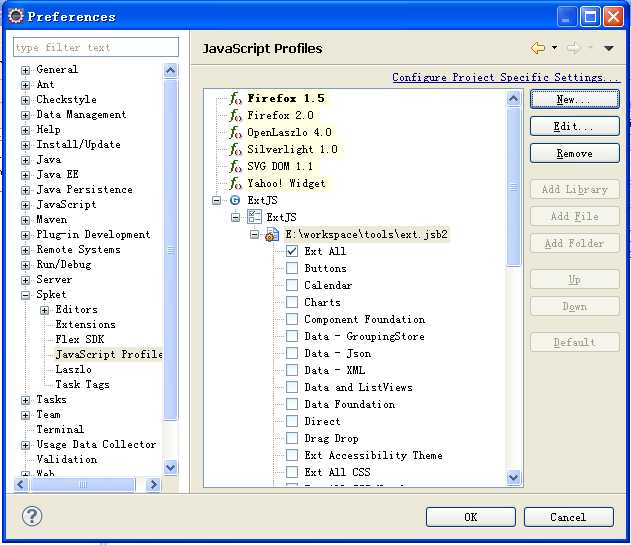Click the OpenLaszlo 4.0 profile icon
Screen dimensions: 631x545
(x=235, y=132)
